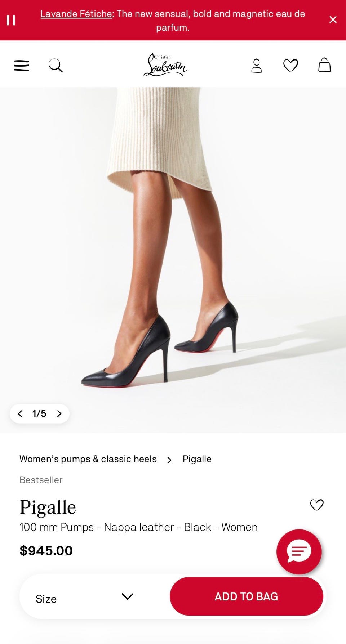Select the Pigalle breadcrumb item

197,459
